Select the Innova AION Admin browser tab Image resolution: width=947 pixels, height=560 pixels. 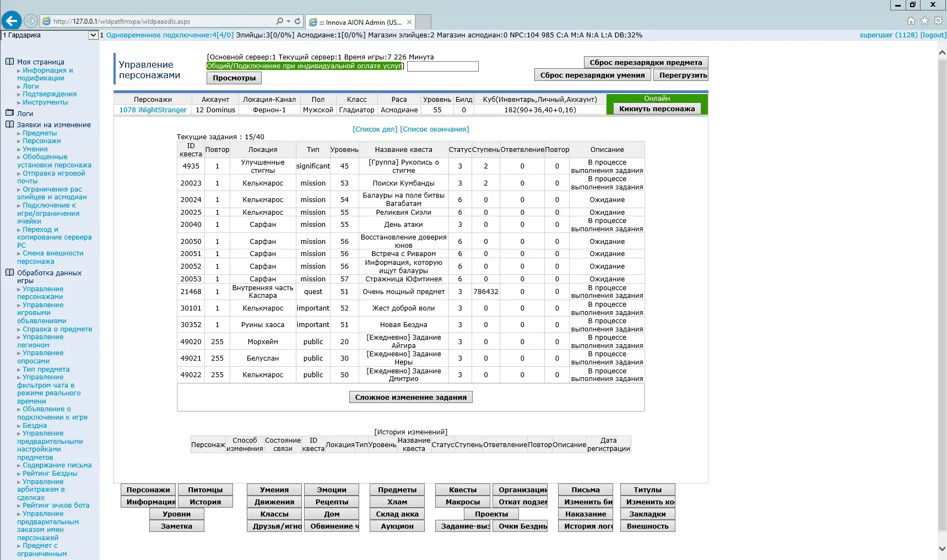click(x=360, y=22)
